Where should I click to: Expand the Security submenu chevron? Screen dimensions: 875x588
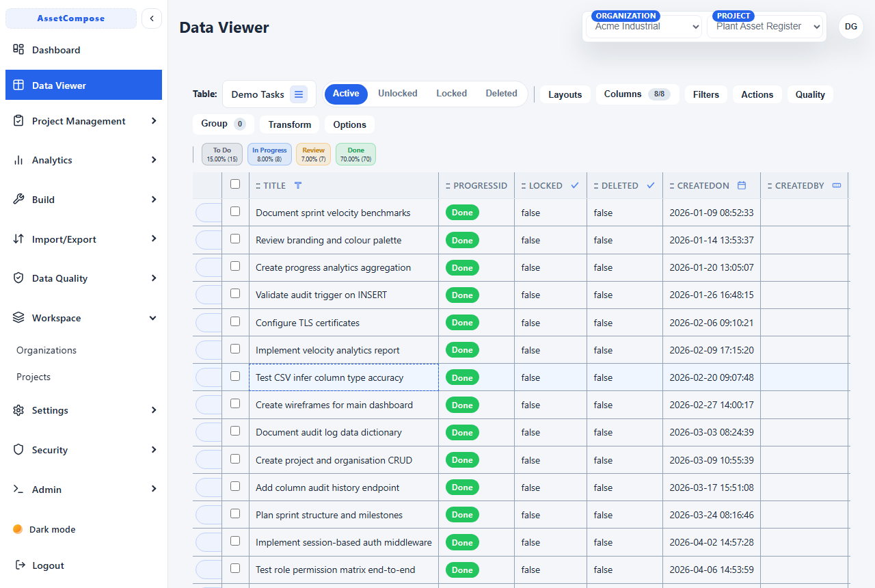153,450
